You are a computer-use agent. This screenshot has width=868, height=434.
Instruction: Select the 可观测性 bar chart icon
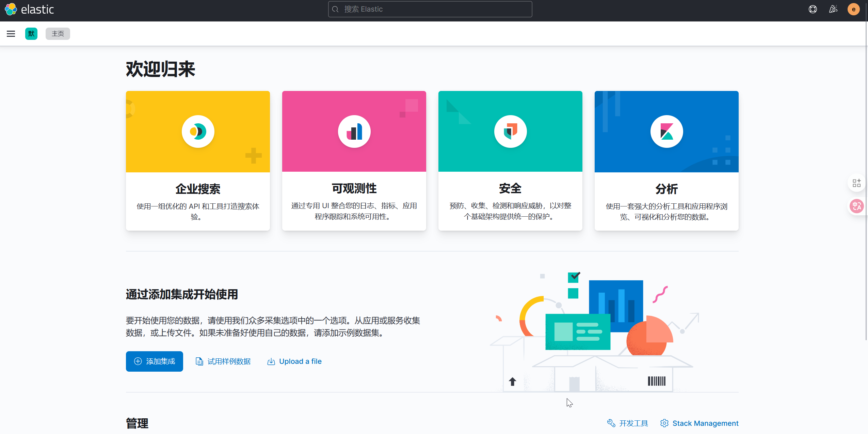click(354, 131)
